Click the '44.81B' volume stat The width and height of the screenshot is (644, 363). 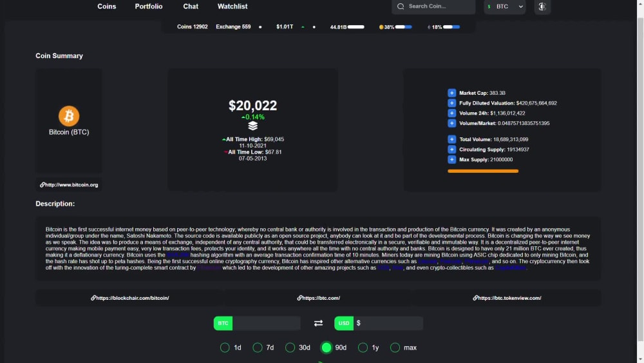(x=339, y=27)
